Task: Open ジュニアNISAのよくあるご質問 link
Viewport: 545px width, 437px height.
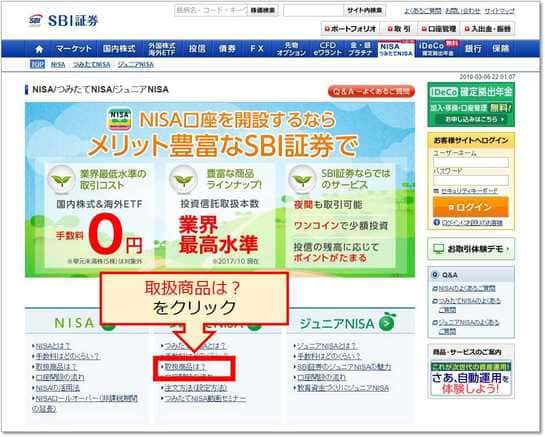Action: (469, 327)
